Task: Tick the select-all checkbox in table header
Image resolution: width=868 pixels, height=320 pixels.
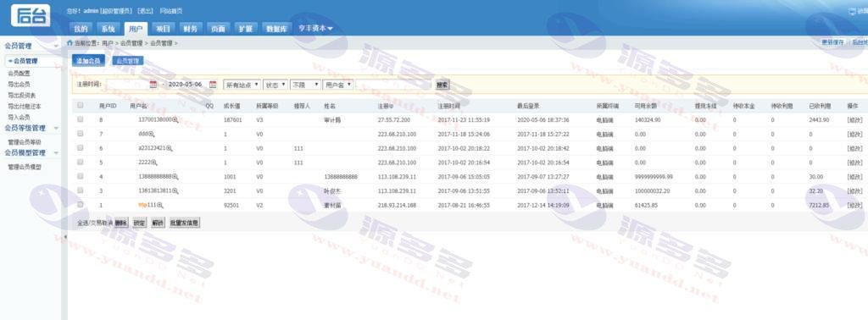Action: tap(81, 105)
